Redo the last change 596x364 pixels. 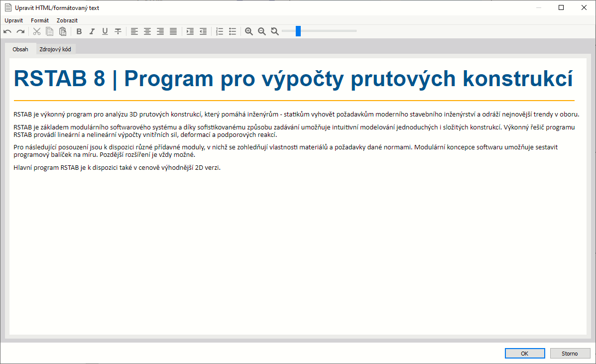pyautogui.click(x=20, y=31)
